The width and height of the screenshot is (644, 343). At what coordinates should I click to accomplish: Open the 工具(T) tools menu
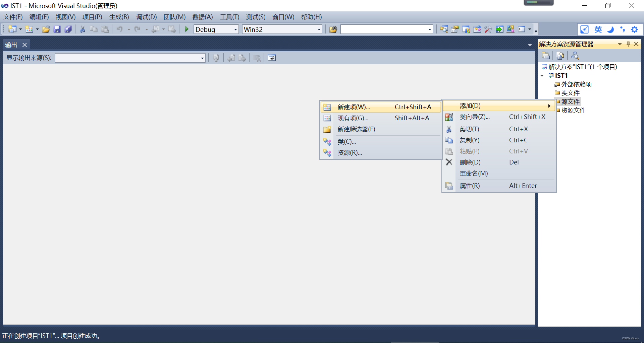(230, 17)
